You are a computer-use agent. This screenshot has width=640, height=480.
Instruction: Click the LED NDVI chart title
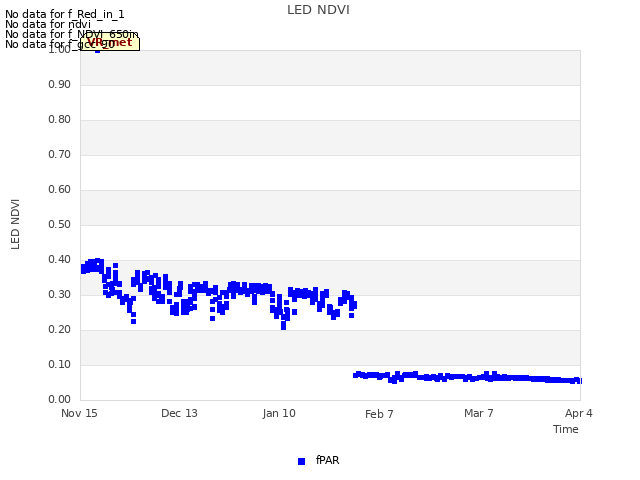[318, 10]
